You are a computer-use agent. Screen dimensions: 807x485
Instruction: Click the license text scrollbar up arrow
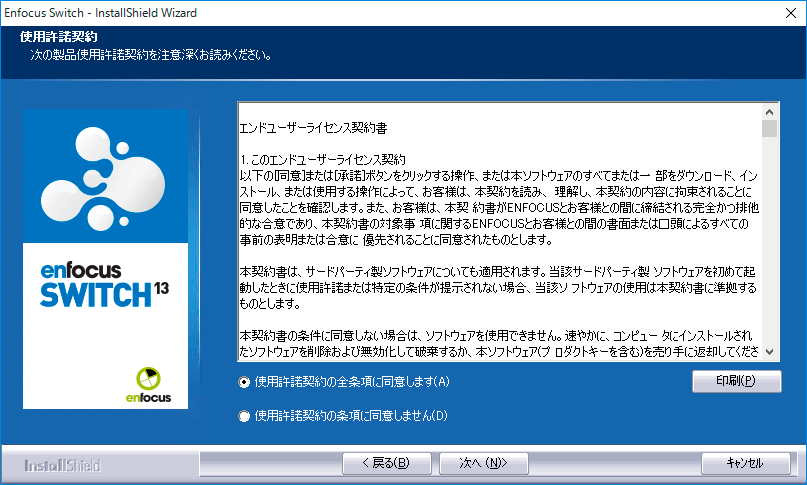click(x=769, y=112)
